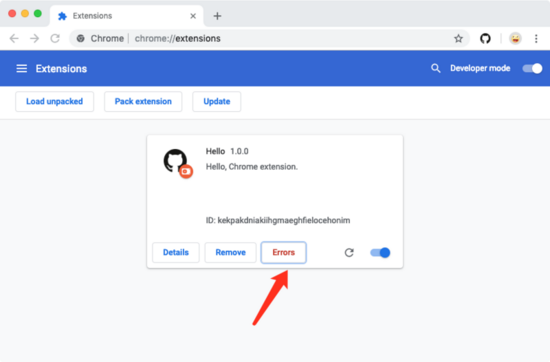Click the Extensions page heading
550x362 pixels.
pyautogui.click(x=61, y=68)
